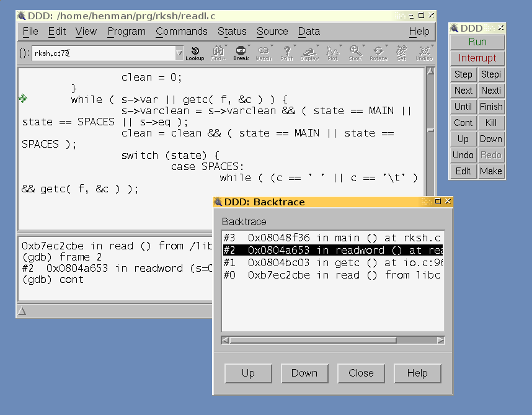This screenshot has width=532, height=415.
Task: Click the "clean = 0;" source line
Action: coord(152,78)
